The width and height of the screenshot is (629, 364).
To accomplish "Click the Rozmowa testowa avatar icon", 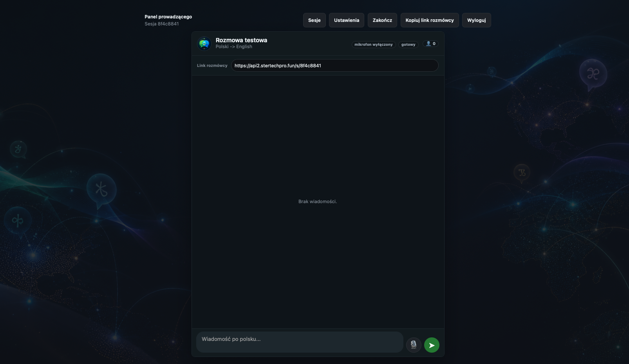I will (204, 43).
